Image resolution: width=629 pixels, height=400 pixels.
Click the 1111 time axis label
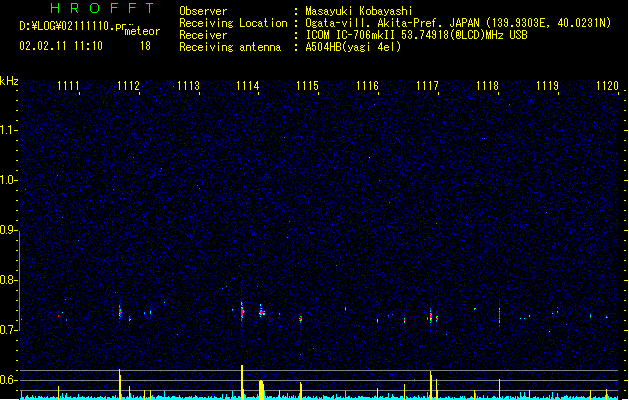click(x=68, y=86)
